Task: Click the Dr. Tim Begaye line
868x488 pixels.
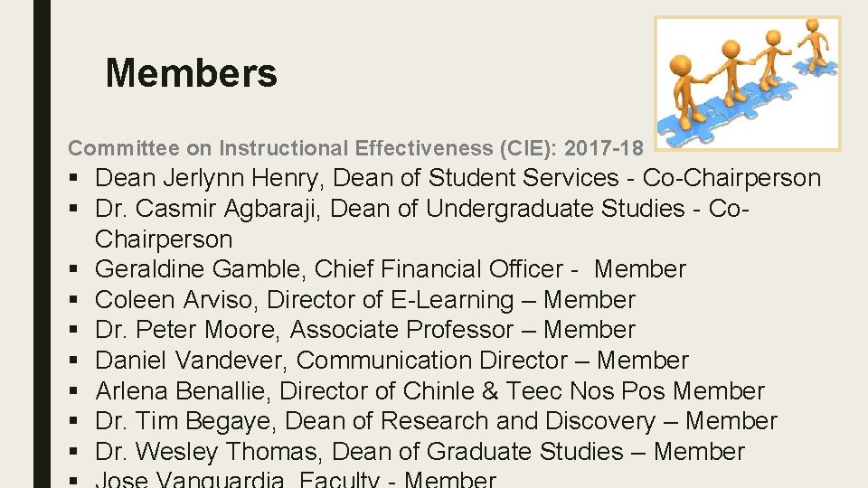Action: pos(435,421)
